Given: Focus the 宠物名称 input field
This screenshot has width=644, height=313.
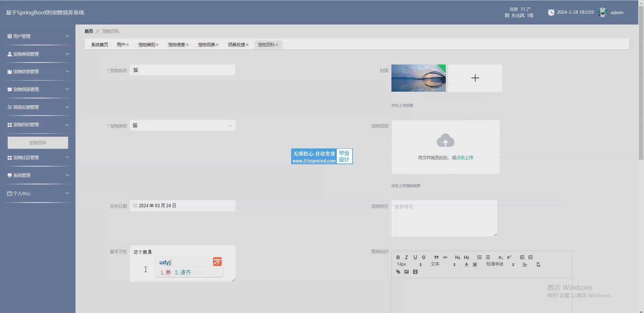Looking at the screenshot, I should tap(183, 70).
